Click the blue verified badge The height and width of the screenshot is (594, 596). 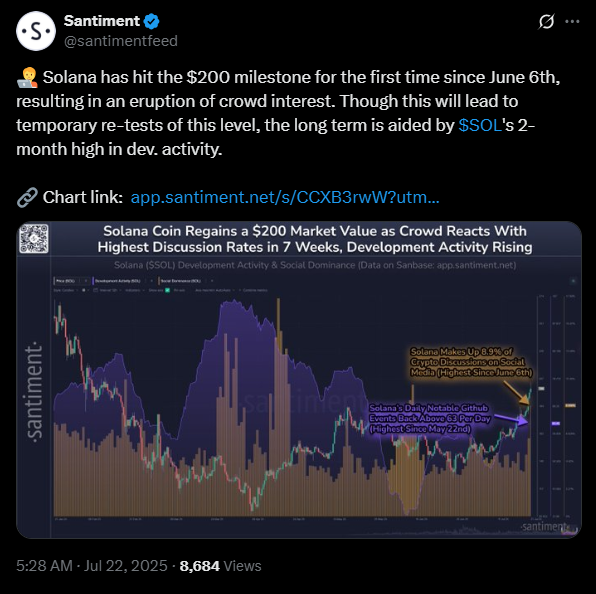pos(151,21)
